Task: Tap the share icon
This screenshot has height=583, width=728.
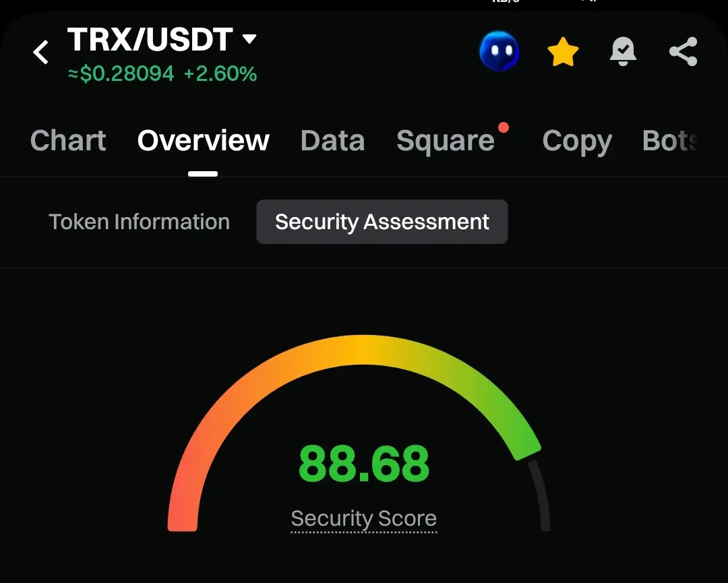Action: 684,51
